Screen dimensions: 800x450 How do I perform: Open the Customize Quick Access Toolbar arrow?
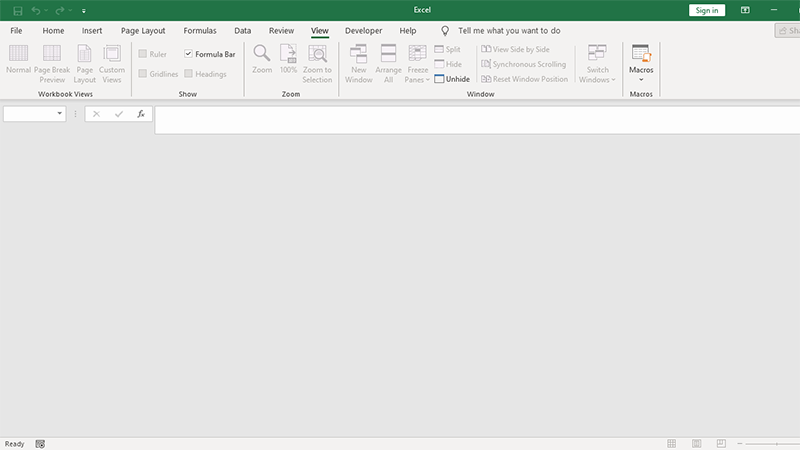[84, 11]
